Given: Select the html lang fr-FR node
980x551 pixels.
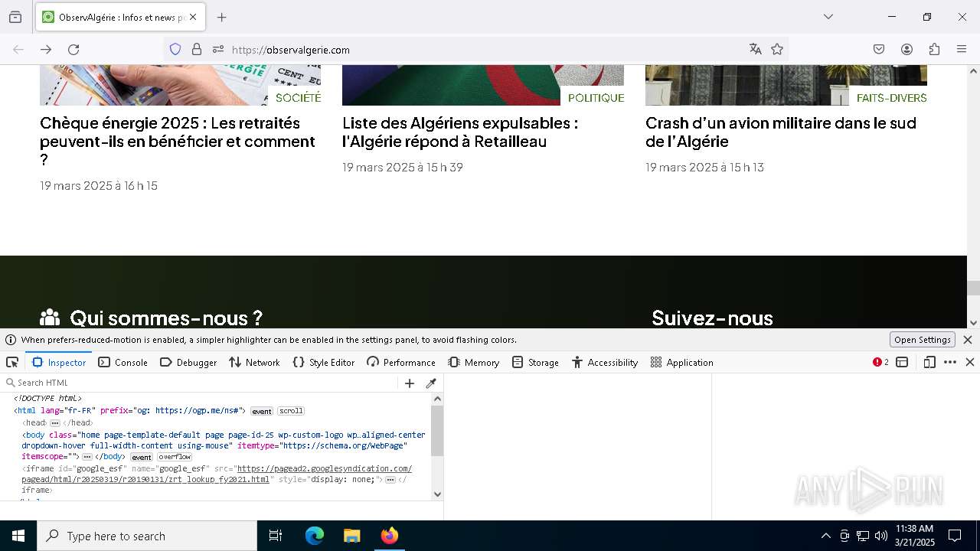Looking at the screenshot, I should [129, 411].
